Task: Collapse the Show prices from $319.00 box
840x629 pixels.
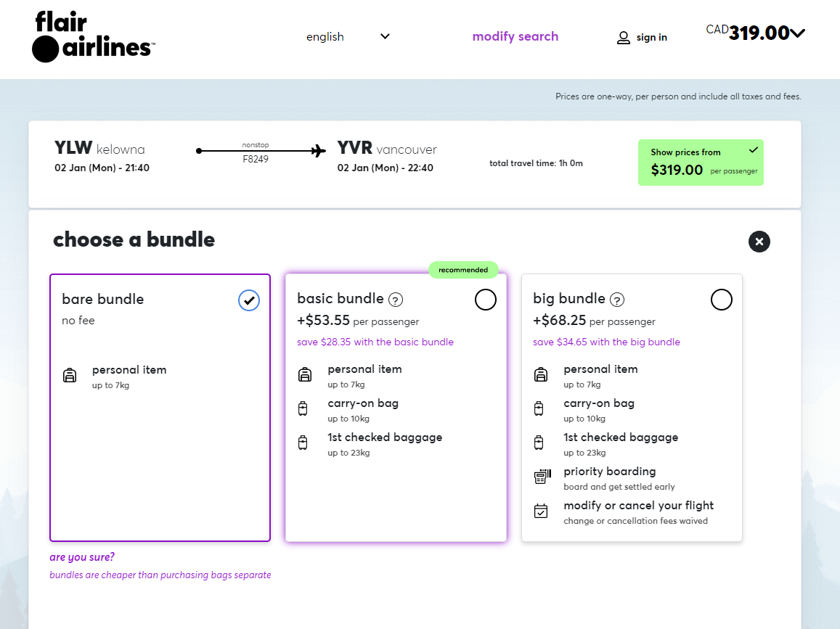Action: pyautogui.click(x=754, y=150)
